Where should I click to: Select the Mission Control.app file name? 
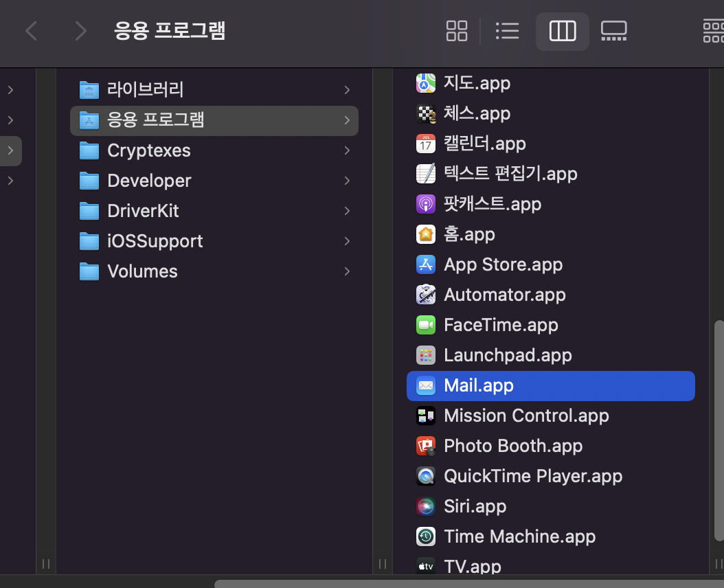pyautogui.click(x=526, y=416)
